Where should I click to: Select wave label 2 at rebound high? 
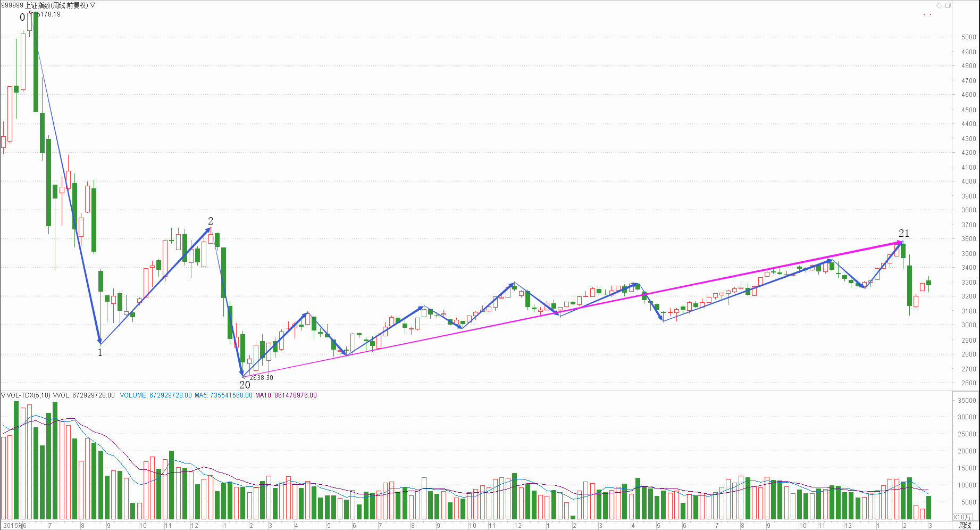tap(211, 221)
